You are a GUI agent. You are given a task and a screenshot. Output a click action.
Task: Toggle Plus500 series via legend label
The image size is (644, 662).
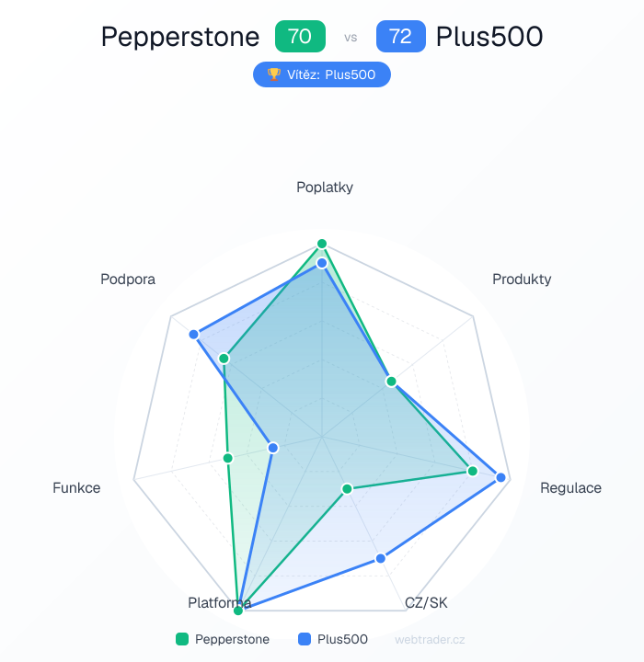[x=342, y=639]
